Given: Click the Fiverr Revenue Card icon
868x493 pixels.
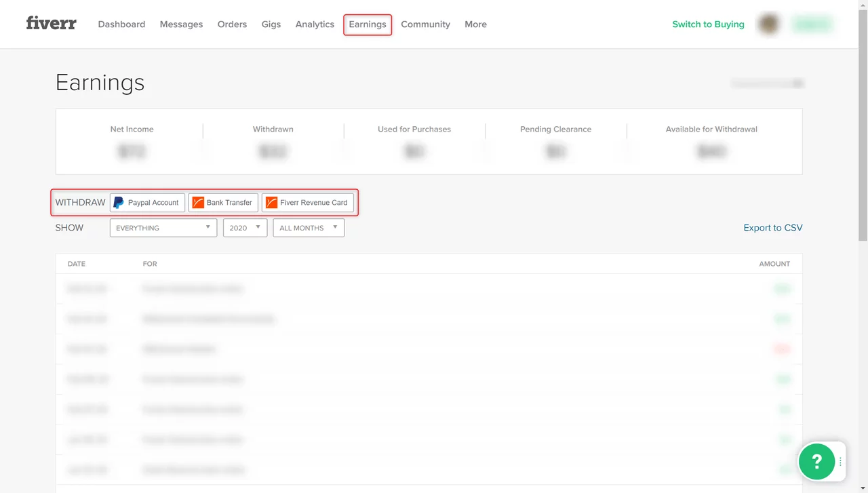Looking at the screenshot, I should [271, 203].
